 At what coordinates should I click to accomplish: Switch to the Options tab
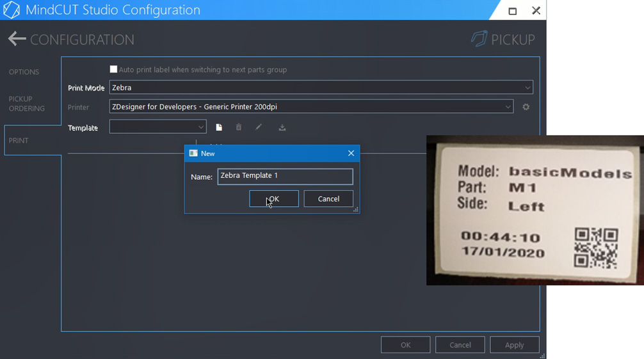[24, 72]
